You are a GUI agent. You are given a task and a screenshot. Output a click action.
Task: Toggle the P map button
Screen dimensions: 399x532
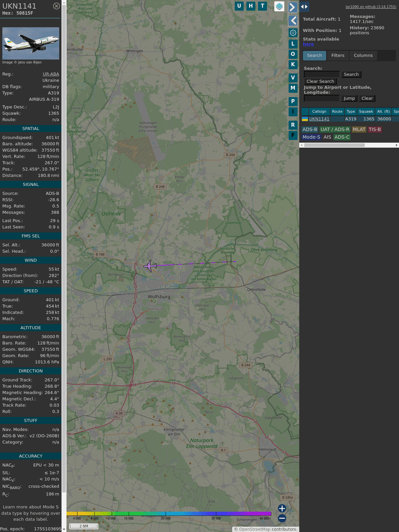[x=293, y=101]
